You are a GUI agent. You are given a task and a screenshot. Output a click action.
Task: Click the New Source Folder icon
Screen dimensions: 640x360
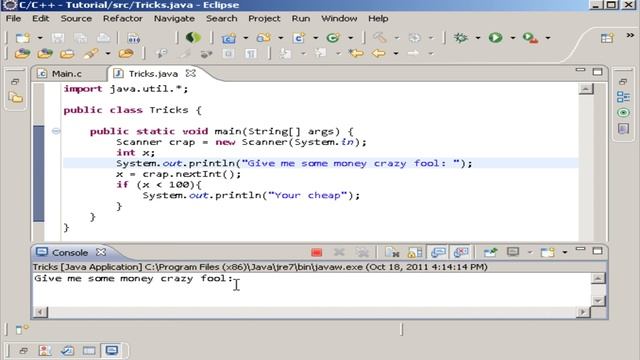pos(264,38)
